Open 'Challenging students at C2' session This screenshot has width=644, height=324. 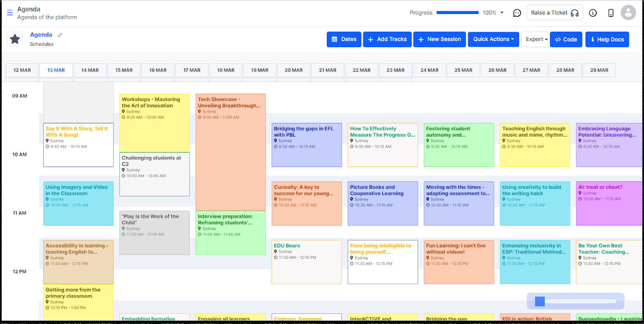(155, 174)
